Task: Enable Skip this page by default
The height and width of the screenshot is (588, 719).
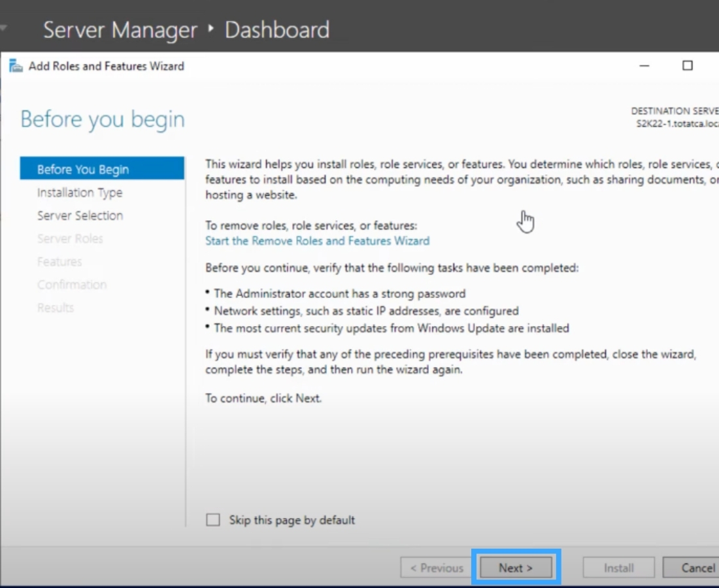Action: click(x=212, y=520)
